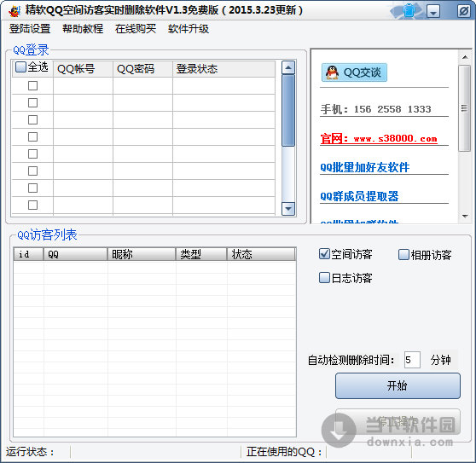Open the QQ批量加好友软件 link
The image size is (476, 463).
[365, 167]
